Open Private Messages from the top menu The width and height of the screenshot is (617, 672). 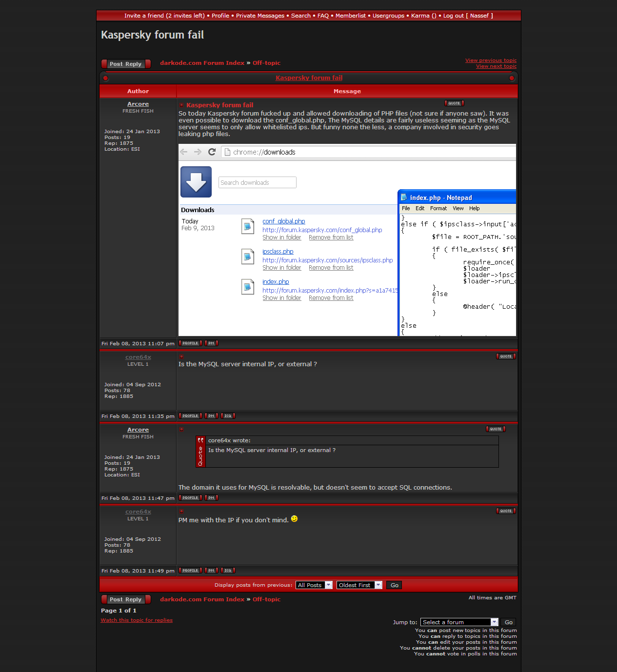[x=260, y=16]
